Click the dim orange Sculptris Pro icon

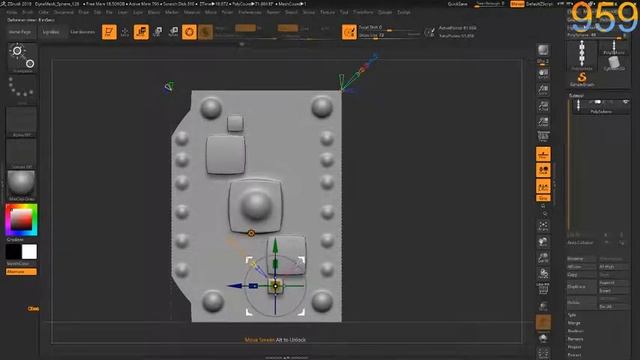205,32
